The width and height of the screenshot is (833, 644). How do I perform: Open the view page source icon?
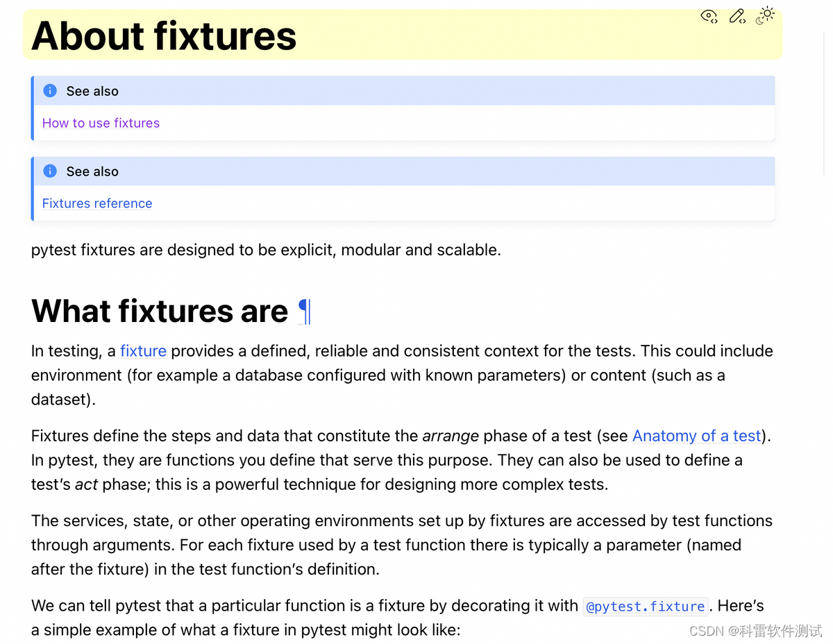pos(709,16)
